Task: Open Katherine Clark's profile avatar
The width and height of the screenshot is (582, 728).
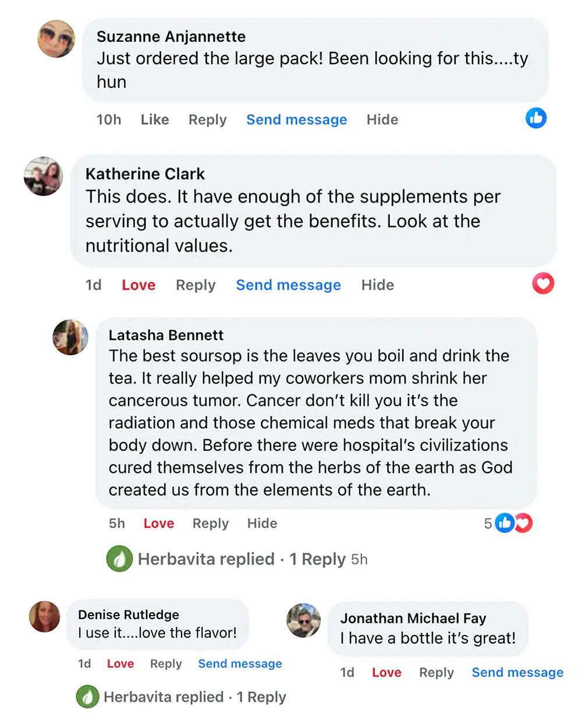Action: 43,176
